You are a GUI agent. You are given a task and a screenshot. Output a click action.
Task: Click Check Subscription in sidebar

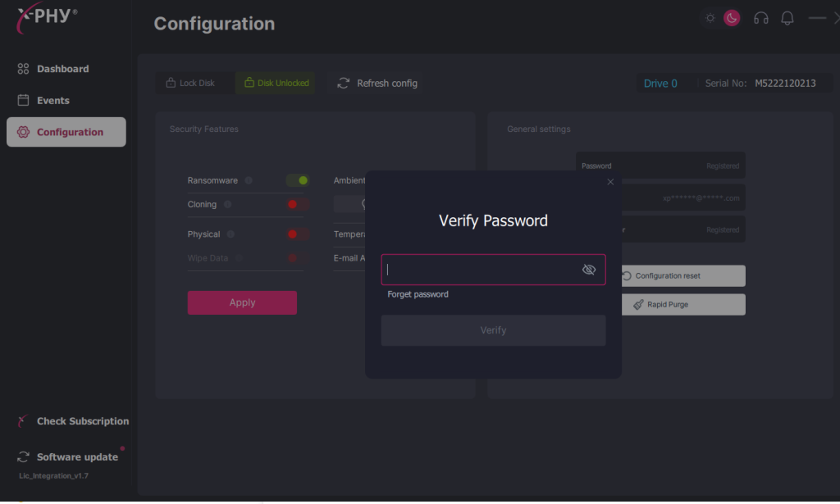click(x=82, y=421)
